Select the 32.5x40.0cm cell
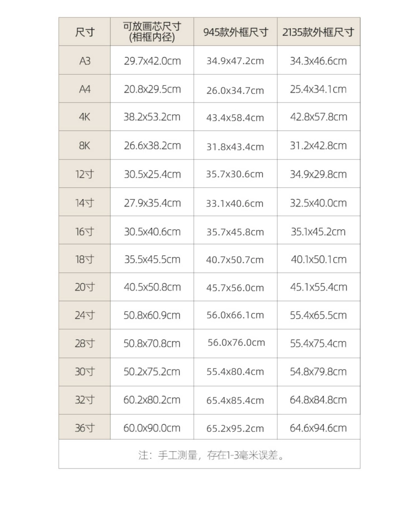Viewport: 420px width, 510px height. coord(318,203)
